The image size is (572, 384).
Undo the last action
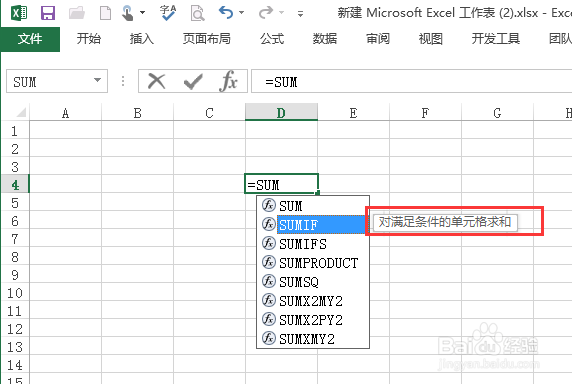coord(226,13)
